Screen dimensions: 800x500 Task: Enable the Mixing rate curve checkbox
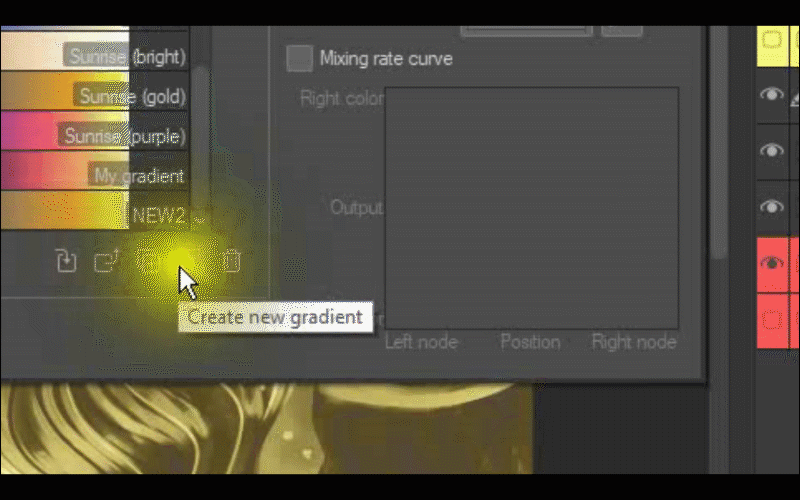299,58
